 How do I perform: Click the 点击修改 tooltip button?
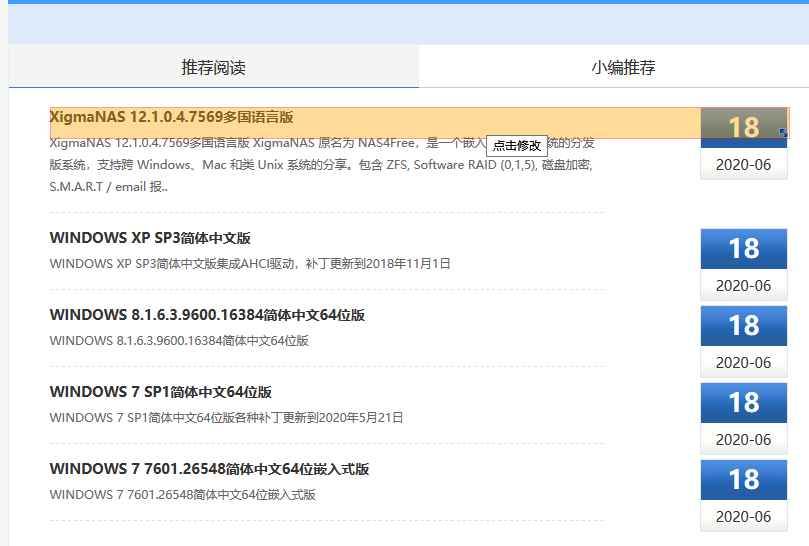pyautogui.click(x=517, y=145)
